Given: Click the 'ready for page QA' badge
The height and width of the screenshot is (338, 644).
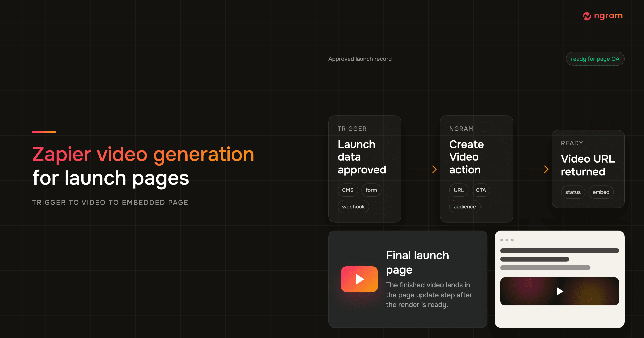Looking at the screenshot, I should point(595,59).
